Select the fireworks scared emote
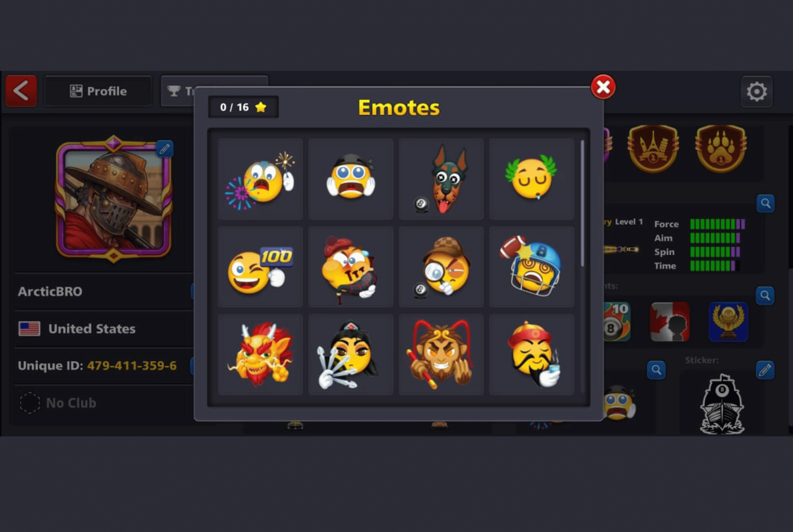Image resolution: width=793 pixels, height=532 pixels. 260,179
